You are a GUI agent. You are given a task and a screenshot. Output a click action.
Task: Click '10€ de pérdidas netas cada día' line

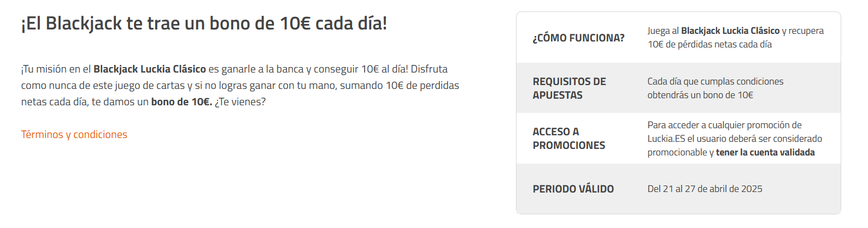point(710,45)
